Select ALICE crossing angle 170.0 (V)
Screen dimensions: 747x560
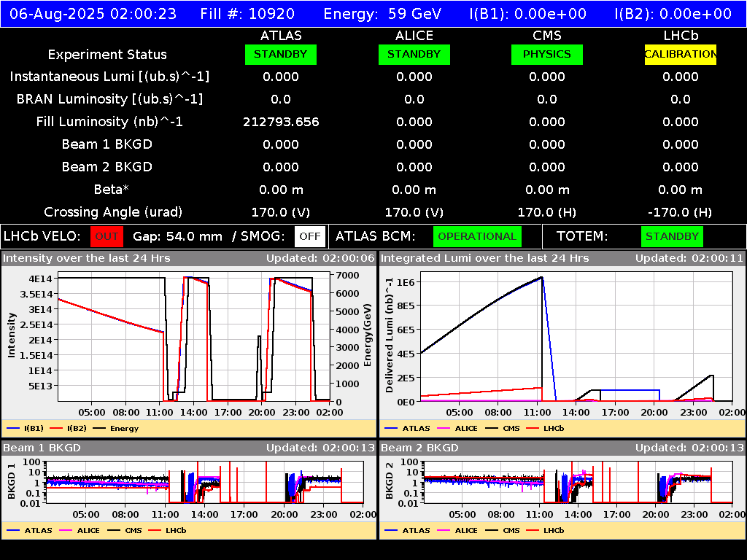pyautogui.click(x=414, y=212)
